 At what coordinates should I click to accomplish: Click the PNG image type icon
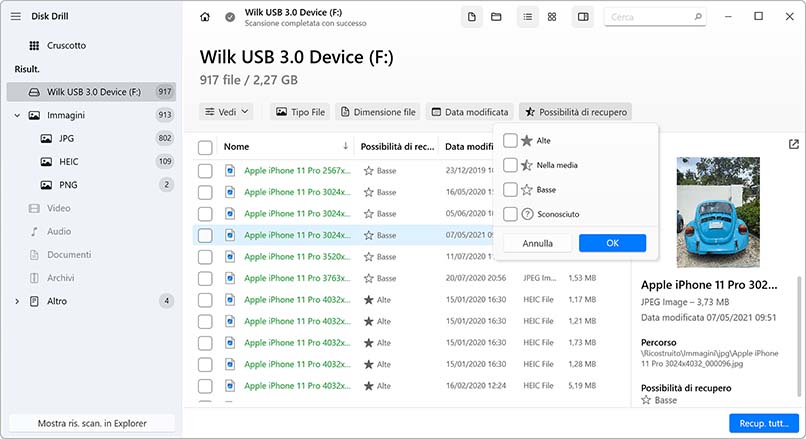[46, 185]
